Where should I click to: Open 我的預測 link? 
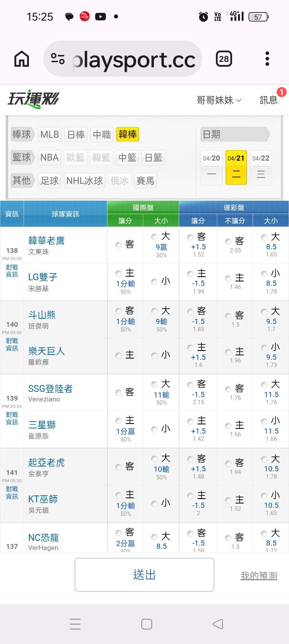tap(259, 576)
